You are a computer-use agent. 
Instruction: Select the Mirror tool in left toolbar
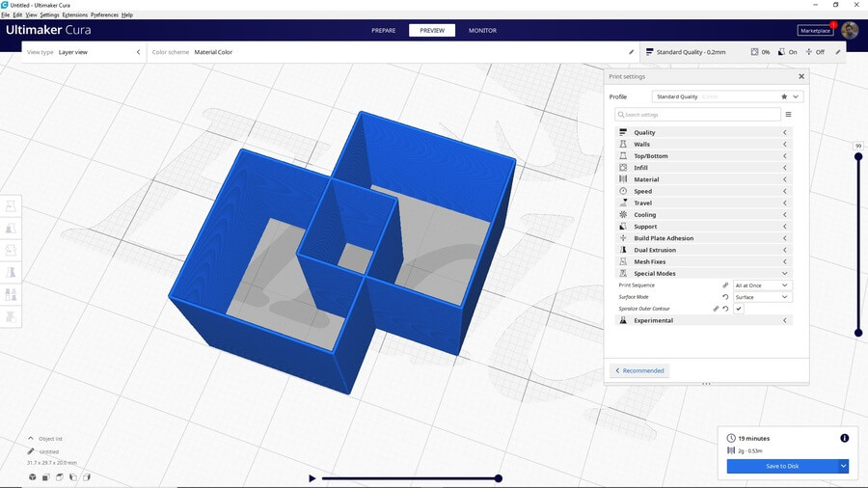(x=11, y=272)
